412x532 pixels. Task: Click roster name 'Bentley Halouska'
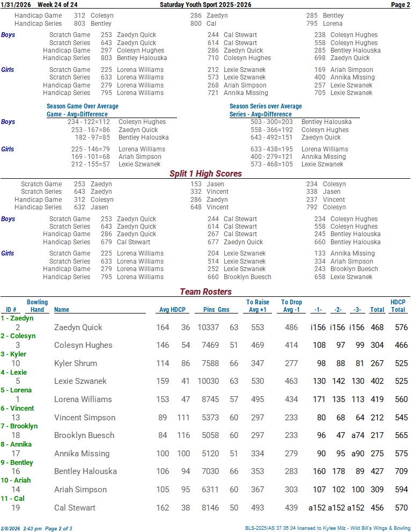coord(85,471)
